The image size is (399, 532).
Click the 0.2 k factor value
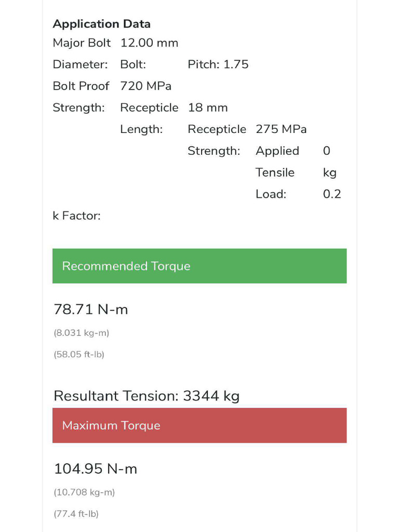[x=332, y=194]
